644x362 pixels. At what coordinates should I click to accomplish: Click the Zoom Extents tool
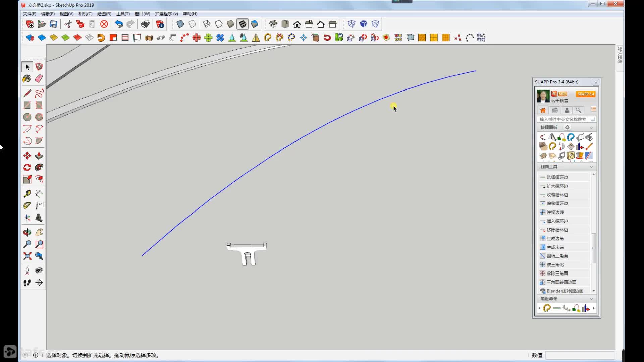pos(27,256)
